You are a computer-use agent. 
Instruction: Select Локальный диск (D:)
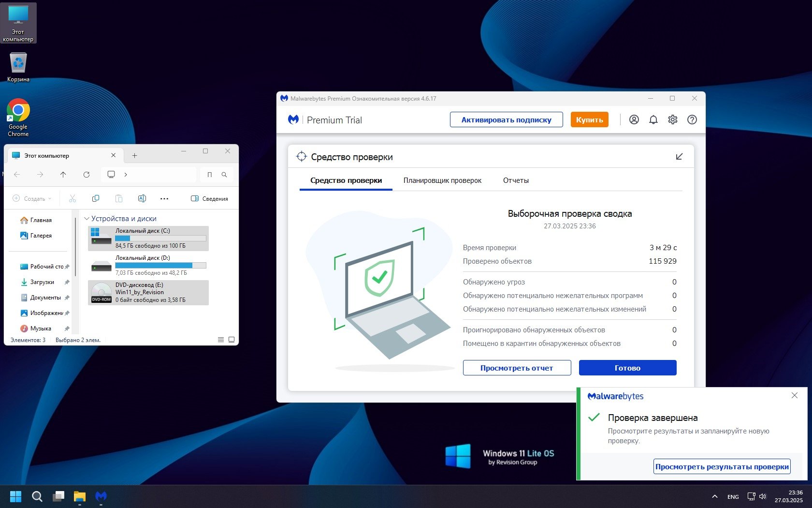pos(148,266)
